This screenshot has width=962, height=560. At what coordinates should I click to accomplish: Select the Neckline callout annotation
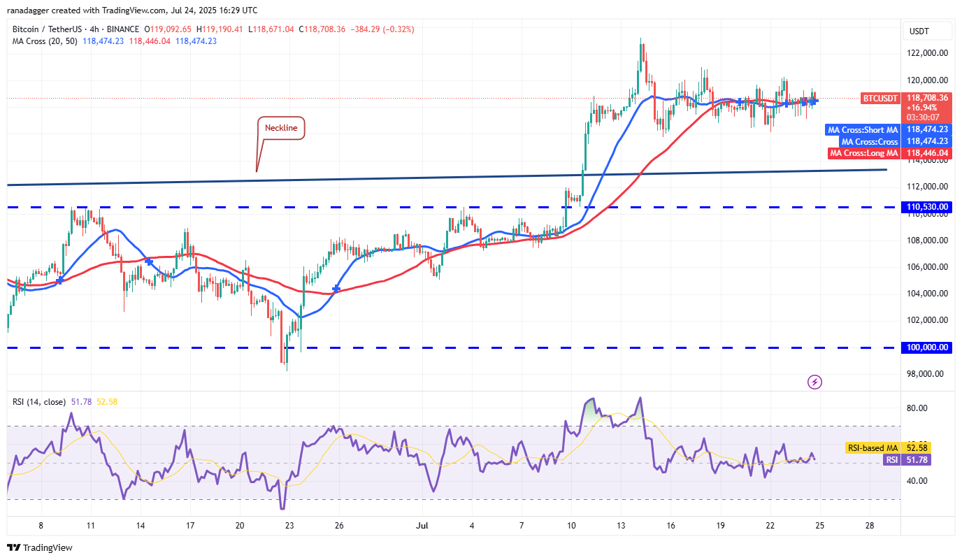[x=281, y=128]
